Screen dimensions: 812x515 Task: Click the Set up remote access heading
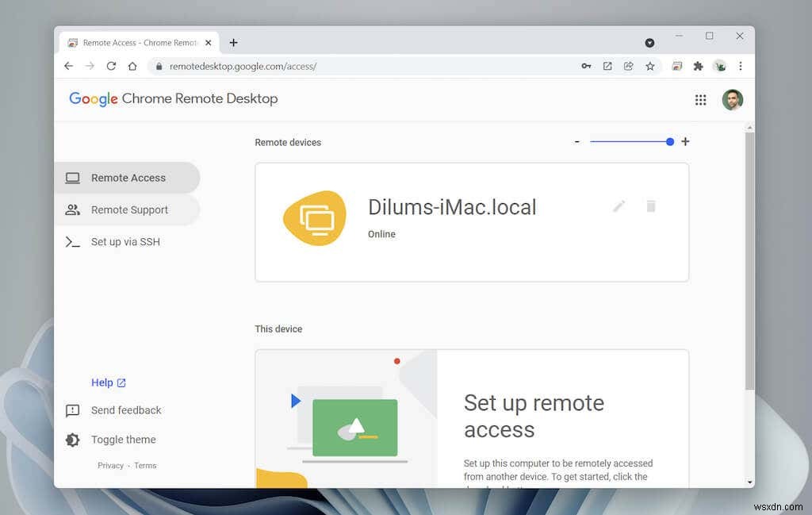click(x=534, y=416)
